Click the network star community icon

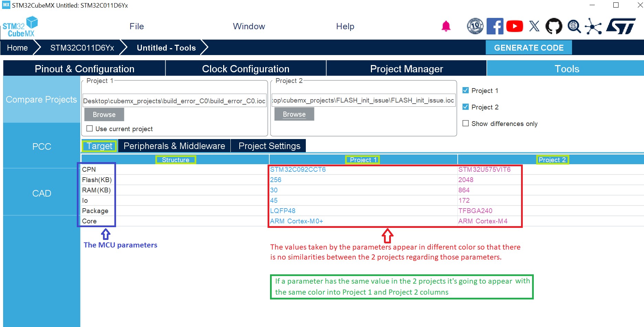(593, 27)
